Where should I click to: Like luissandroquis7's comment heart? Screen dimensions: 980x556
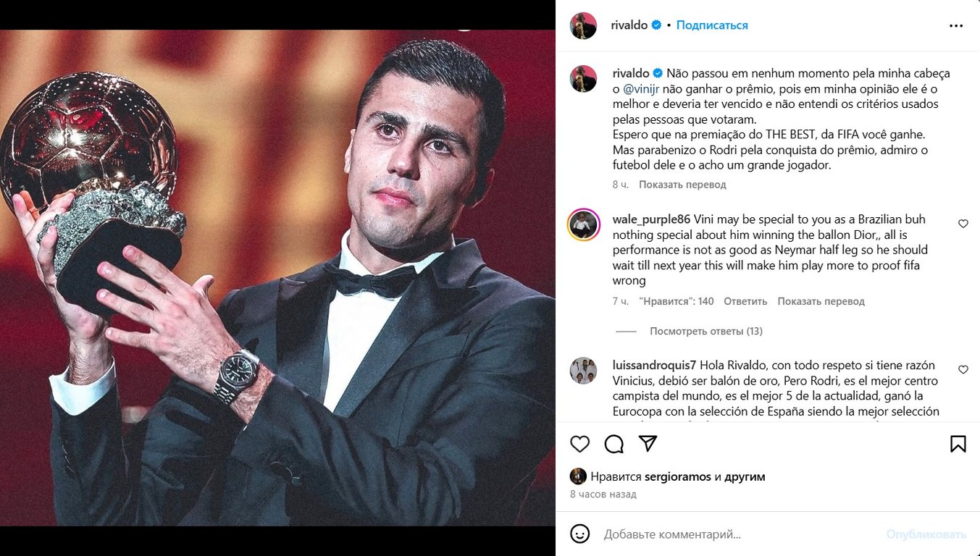point(963,369)
